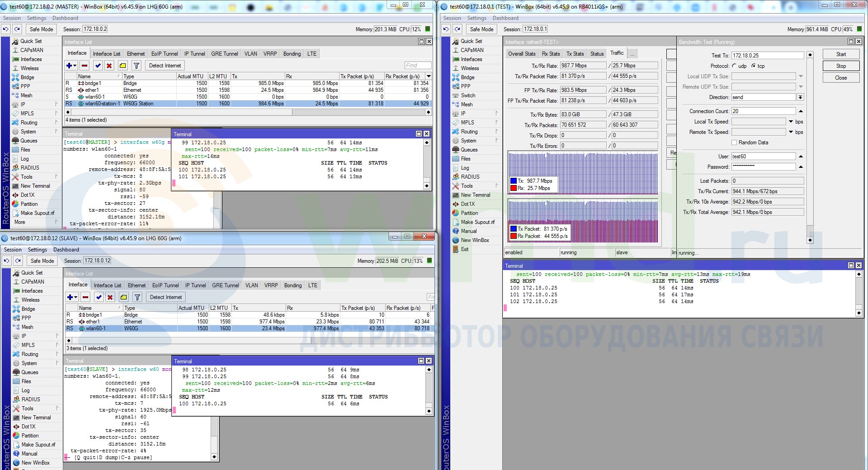This screenshot has width=868, height=470.
Task: Click blue check enable button in MASTER Interface List
Action: click(98, 66)
